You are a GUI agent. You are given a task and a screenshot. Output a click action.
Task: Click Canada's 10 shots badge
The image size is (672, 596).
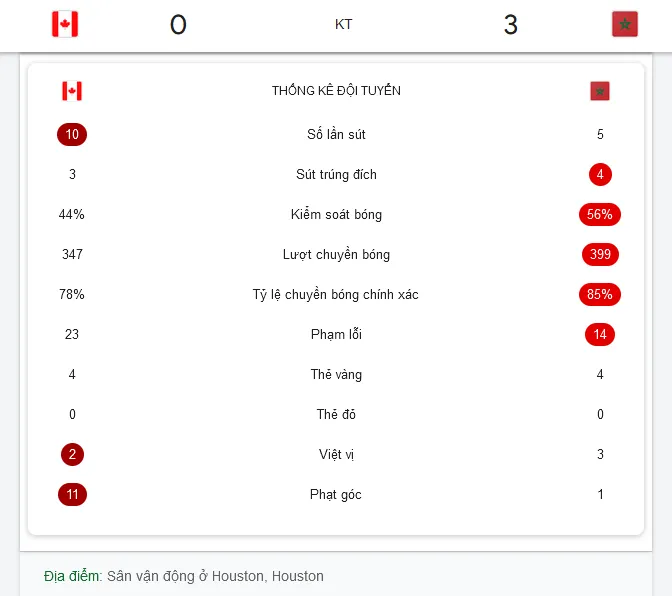click(72, 135)
